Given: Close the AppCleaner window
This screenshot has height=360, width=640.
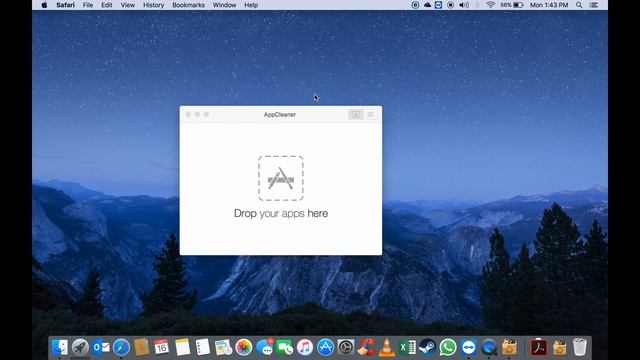Looking at the screenshot, I should pos(188,115).
